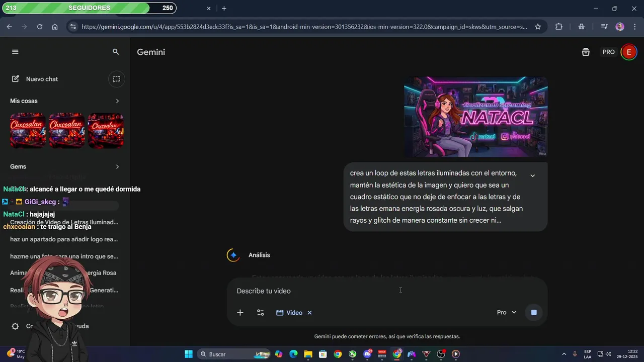
Task: Reload the page with the refresh icon
Action: tap(40, 27)
